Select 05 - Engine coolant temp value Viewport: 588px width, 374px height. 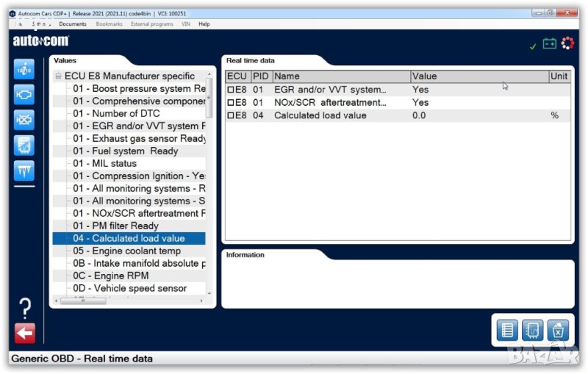(126, 251)
